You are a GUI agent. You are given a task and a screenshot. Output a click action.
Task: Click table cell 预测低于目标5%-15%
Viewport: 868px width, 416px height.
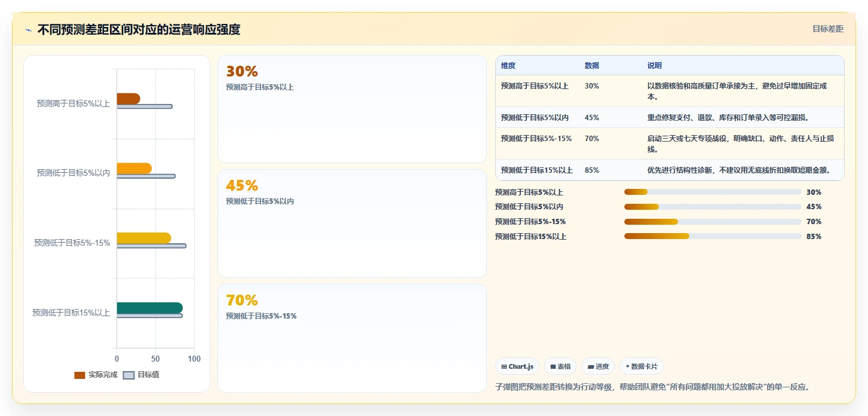pyautogui.click(x=536, y=139)
